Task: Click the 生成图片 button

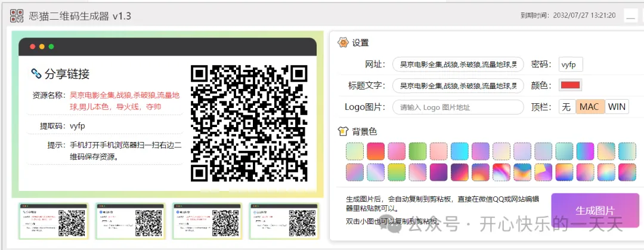Action: [x=595, y=211]
